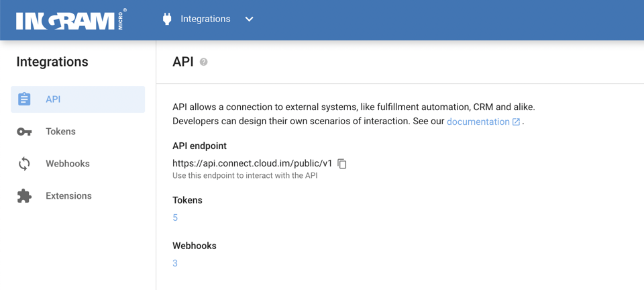644x290 pixels.
Task: Click the Integrations label in top bar
Action: [205, 19]
